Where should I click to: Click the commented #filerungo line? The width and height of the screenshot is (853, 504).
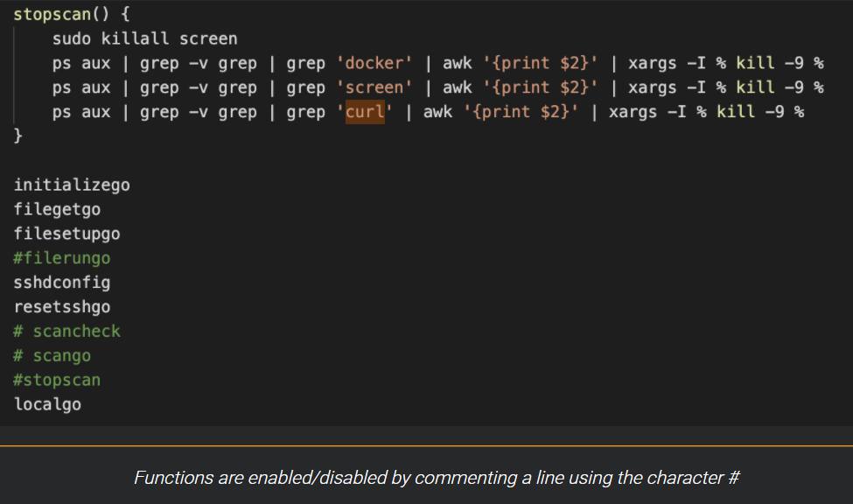pos(62,258)
